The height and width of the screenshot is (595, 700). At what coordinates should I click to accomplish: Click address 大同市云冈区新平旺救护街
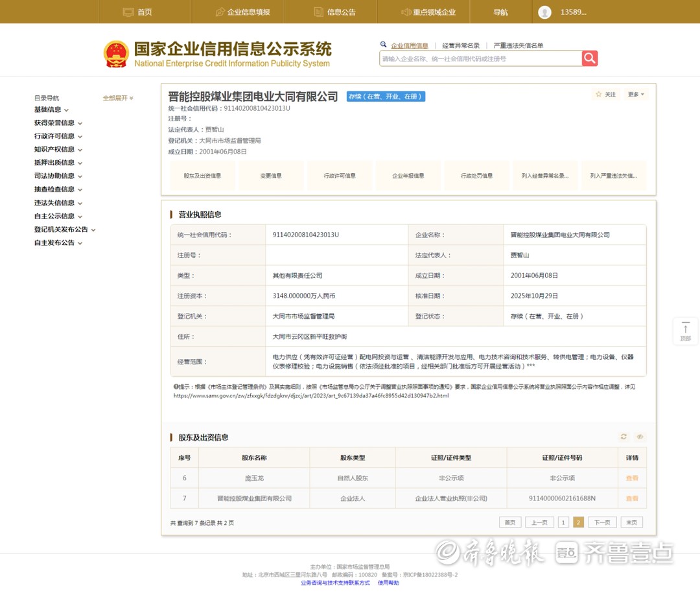[x=310, y=336]
